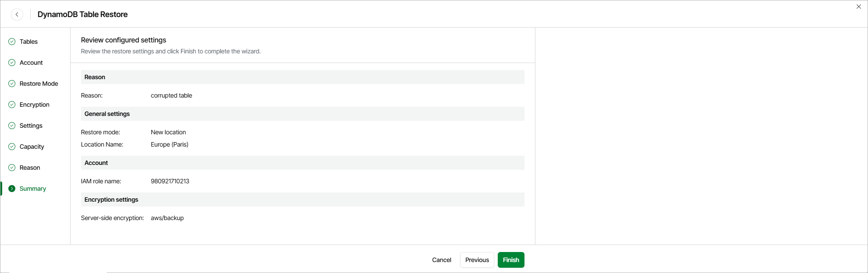Go to the Tables wizard step

[x=28, y=42]
